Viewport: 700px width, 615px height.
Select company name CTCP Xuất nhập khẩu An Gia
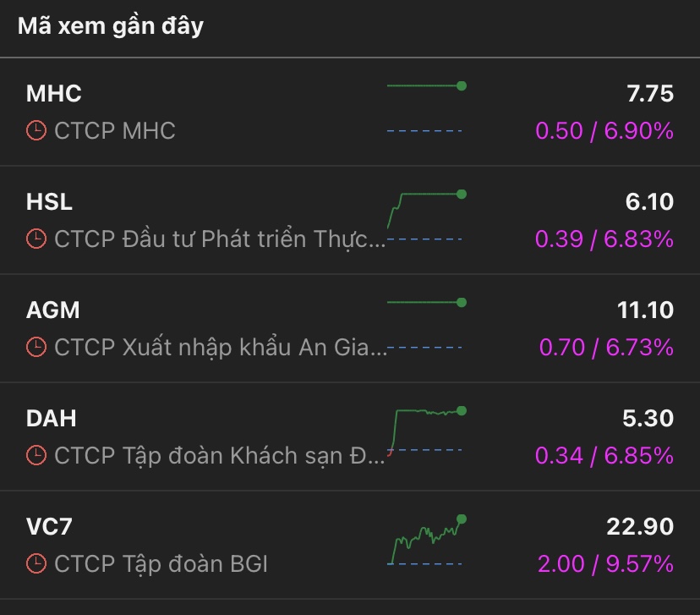pos(221,348)
